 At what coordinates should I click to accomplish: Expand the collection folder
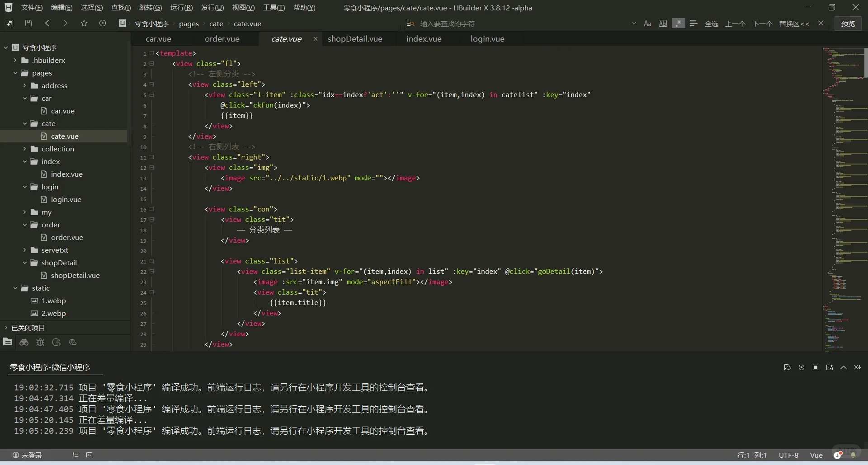point(24,149)
